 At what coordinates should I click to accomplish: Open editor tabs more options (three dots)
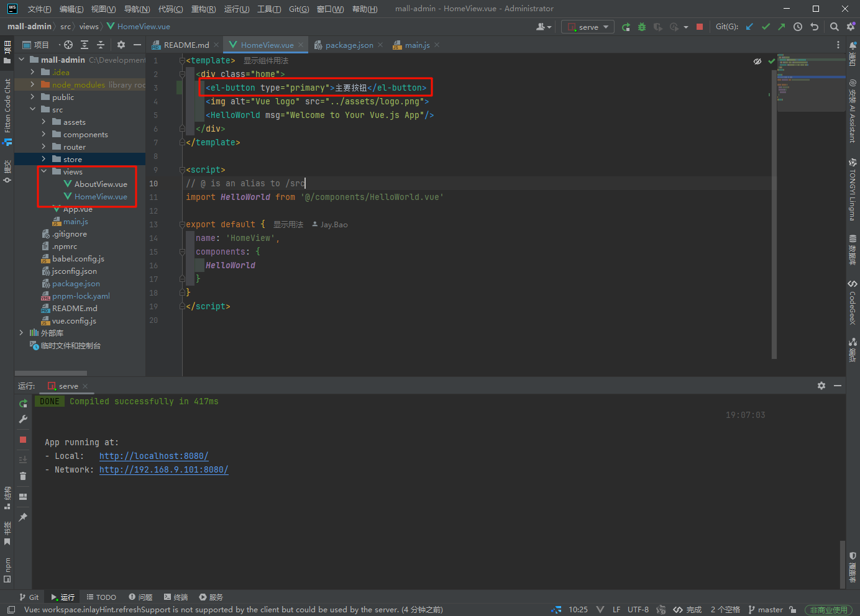click(x=838, y=45)
